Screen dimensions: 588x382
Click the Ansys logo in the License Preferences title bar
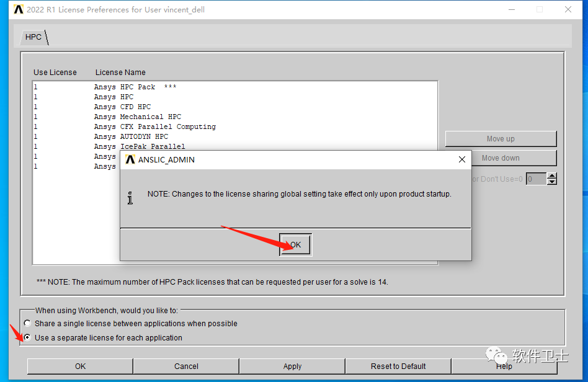point(19,9)
